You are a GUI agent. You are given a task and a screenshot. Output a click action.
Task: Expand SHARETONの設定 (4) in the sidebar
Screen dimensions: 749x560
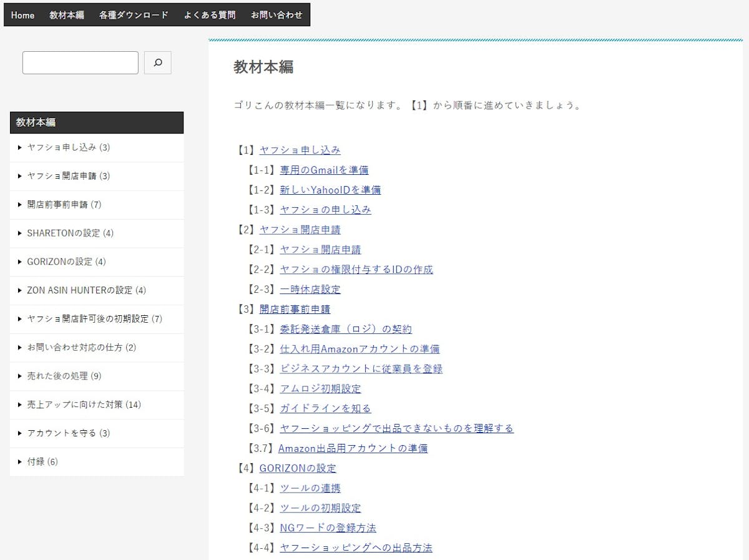[70, 233]
